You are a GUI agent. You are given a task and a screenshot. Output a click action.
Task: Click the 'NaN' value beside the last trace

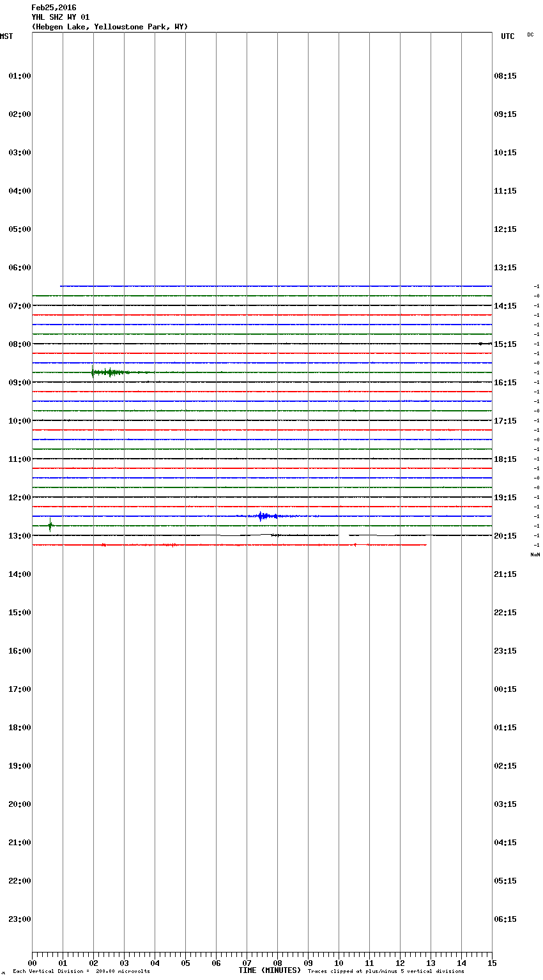[535, 555]
